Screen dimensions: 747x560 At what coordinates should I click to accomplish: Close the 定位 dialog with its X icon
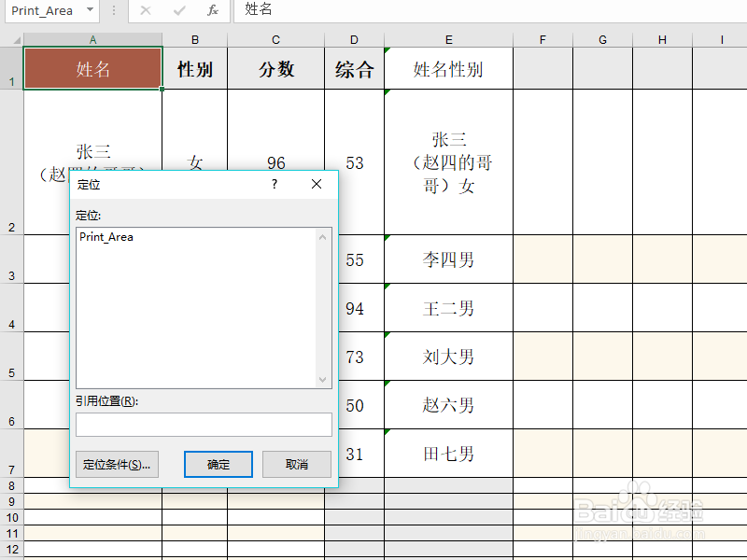[x=316, y=184]
